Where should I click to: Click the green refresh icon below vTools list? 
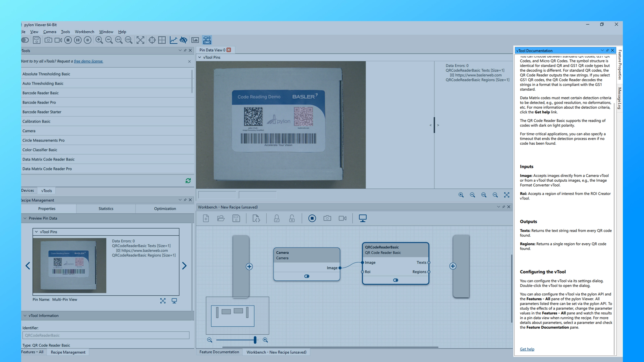(x=188, y=181)
